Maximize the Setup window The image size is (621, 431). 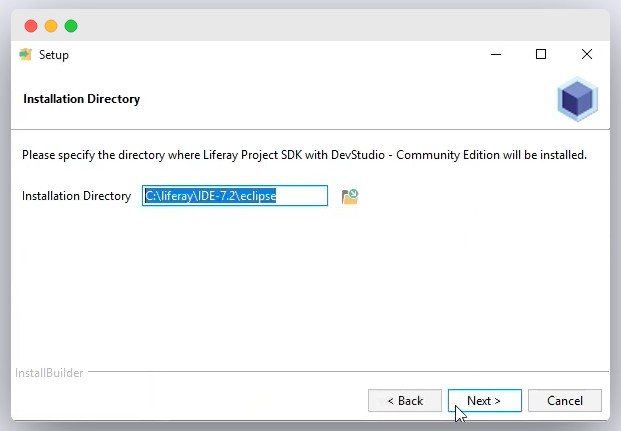(x=541, y=54)
